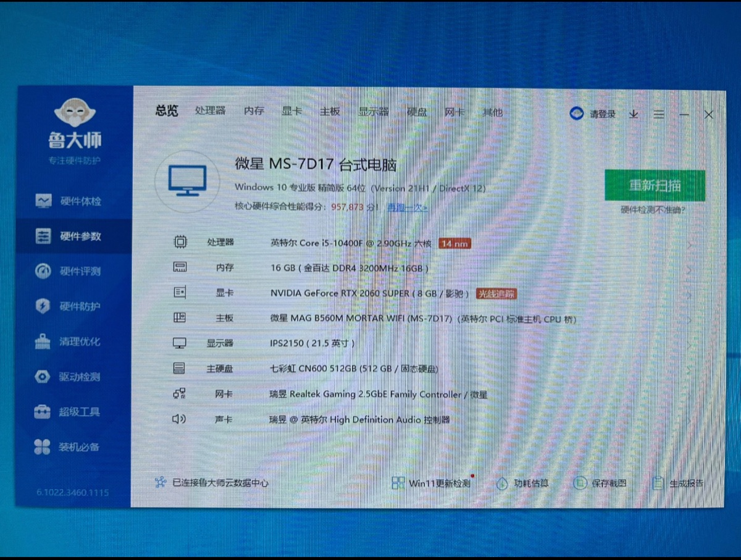The image size is (741, 560).
Task: Open 驱动检测 driver check section
Action: point(68,377)
